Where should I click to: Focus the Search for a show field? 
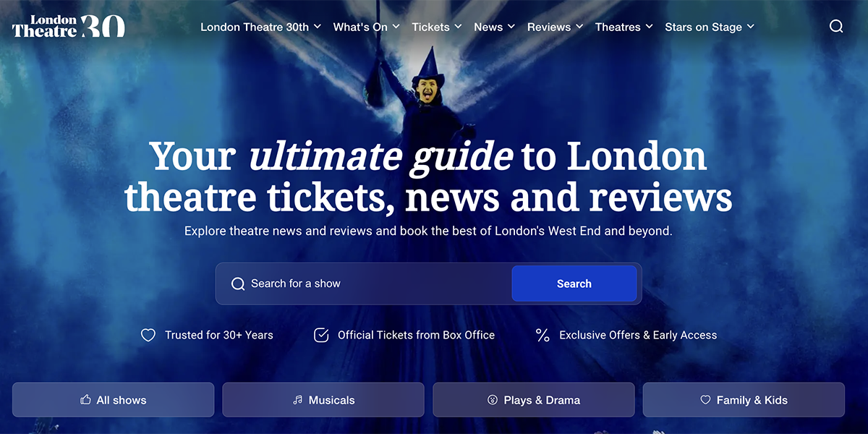pyautogui.click(x=364, y=284)
